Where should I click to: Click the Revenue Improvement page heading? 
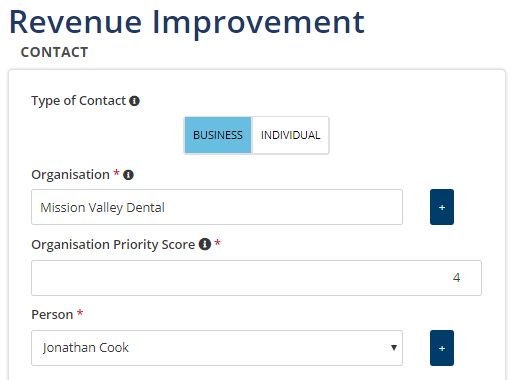click(187, 23)
